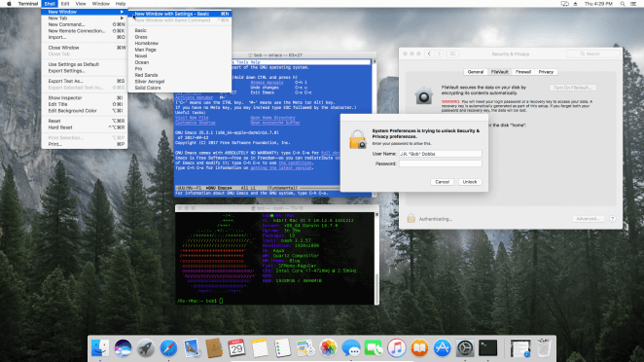Open Maps app in the dock
The width and height of the screenshot is (644, 362).
(305, 348)
